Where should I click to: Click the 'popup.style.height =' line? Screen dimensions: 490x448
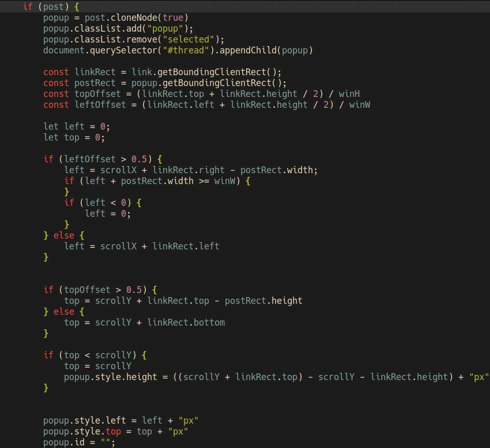[276, 377]
